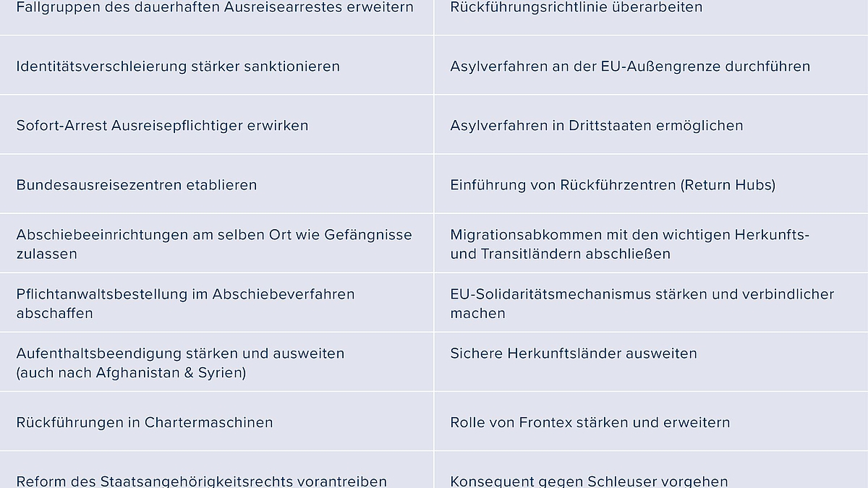The height and width of the screenshot is (488, 868).
Task: Select 'Aufenthaltsbeendigung stärken und ausweiten' text
Action: pyautogui.click(x=180, y=354)
